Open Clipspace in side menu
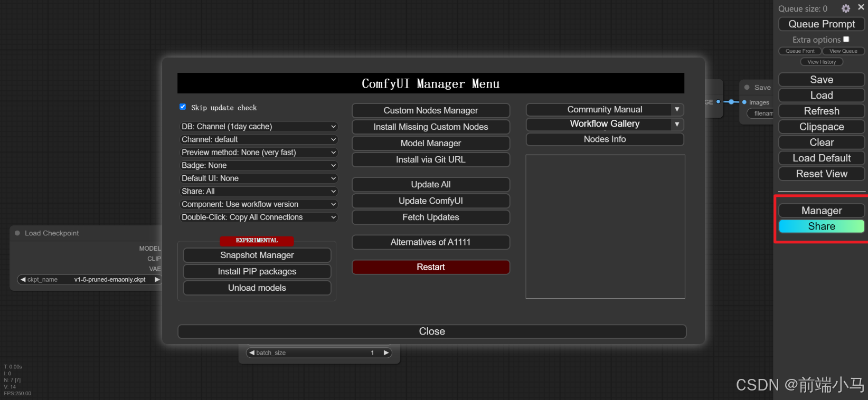This screenshot has height=400, width=868. (822, 127)
